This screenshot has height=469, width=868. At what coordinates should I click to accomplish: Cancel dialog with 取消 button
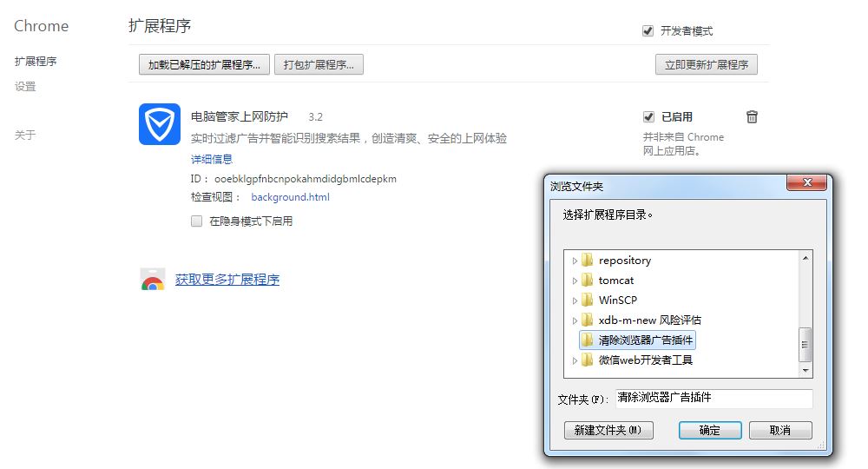pos(780,430)
